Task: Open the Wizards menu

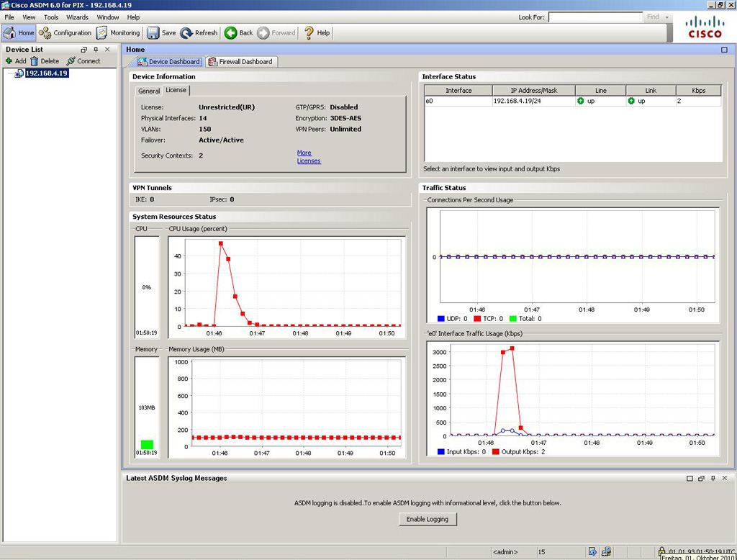Action: (x=77, y=17)
